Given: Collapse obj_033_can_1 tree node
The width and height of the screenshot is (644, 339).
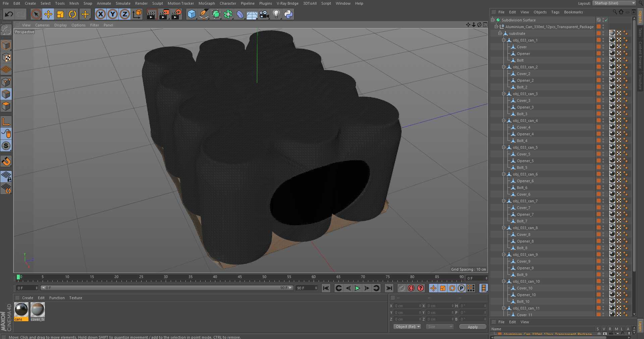Looking at the screenshot, I should (503, 40).
